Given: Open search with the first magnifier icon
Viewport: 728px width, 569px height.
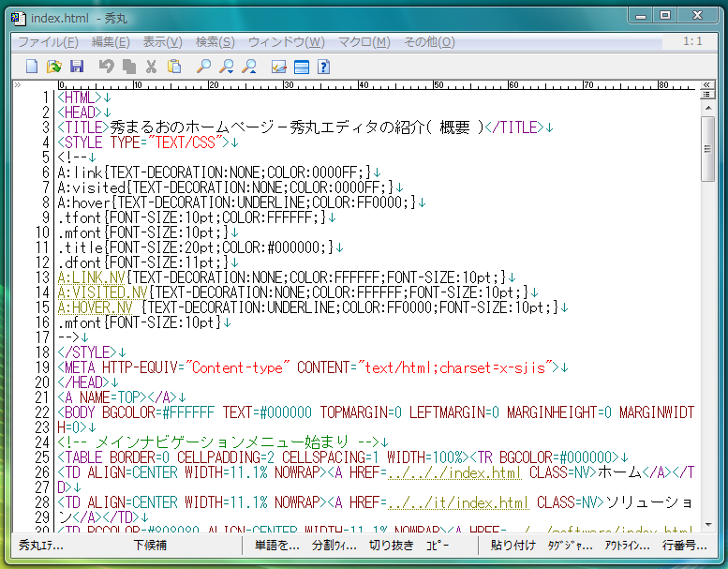Looking at the screenshot, I should click(203, 67).
